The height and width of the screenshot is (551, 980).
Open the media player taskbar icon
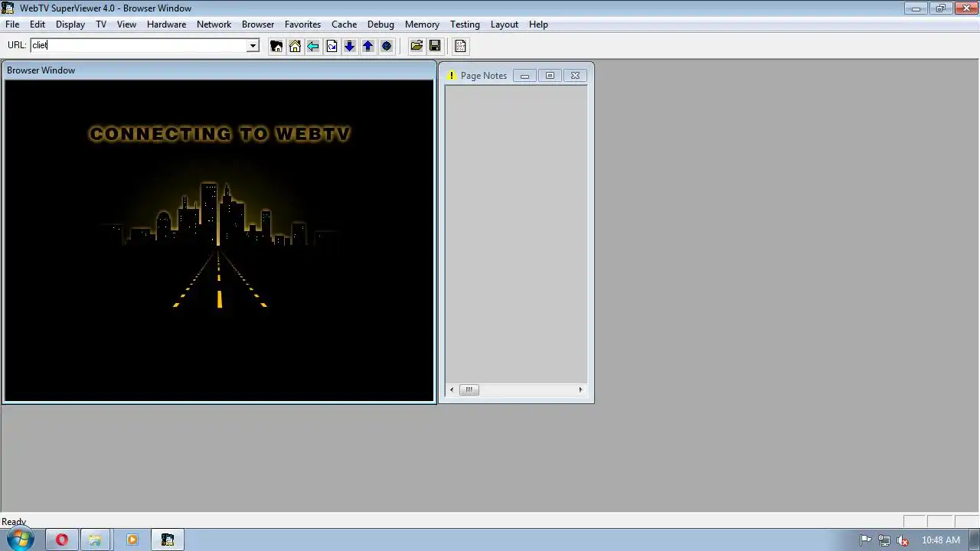[132, 540]
